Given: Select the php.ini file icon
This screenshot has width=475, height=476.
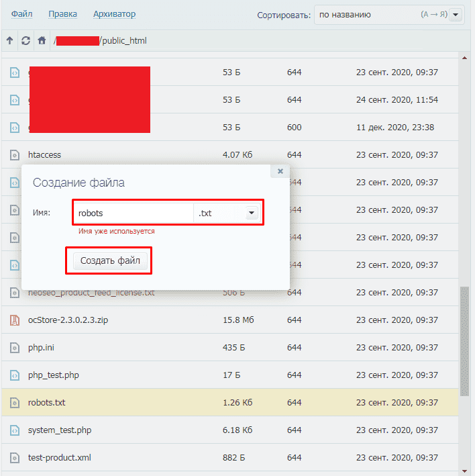Looking at the screenshot, I should coord(15,348).
